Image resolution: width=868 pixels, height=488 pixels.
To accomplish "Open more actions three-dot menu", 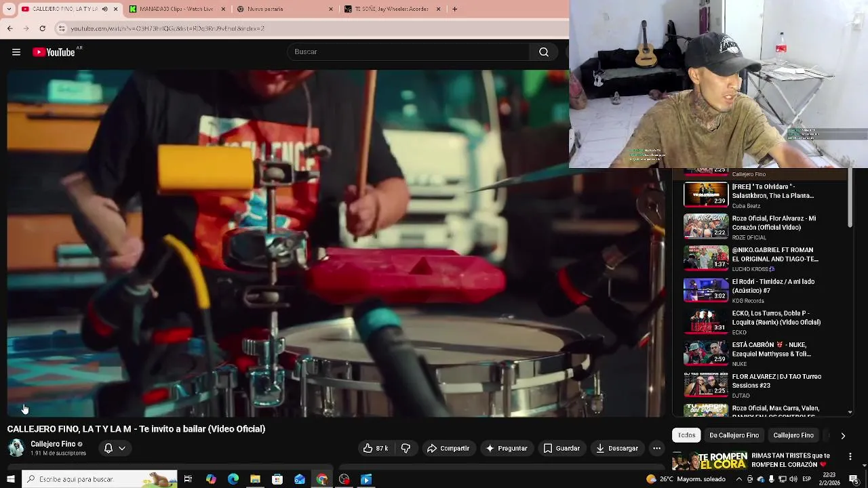I will tap(656, 448).
